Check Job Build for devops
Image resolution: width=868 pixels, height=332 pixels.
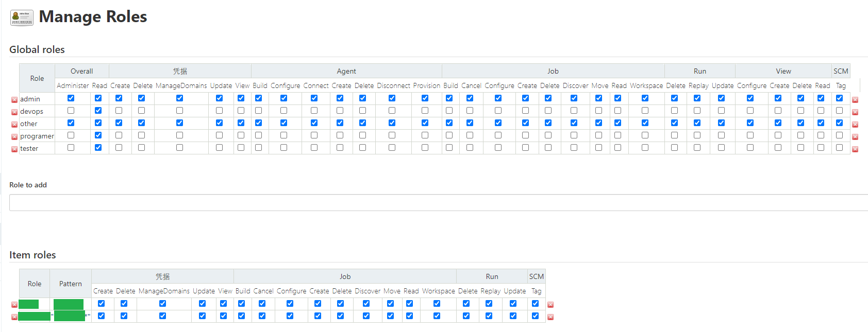[449, 110]
